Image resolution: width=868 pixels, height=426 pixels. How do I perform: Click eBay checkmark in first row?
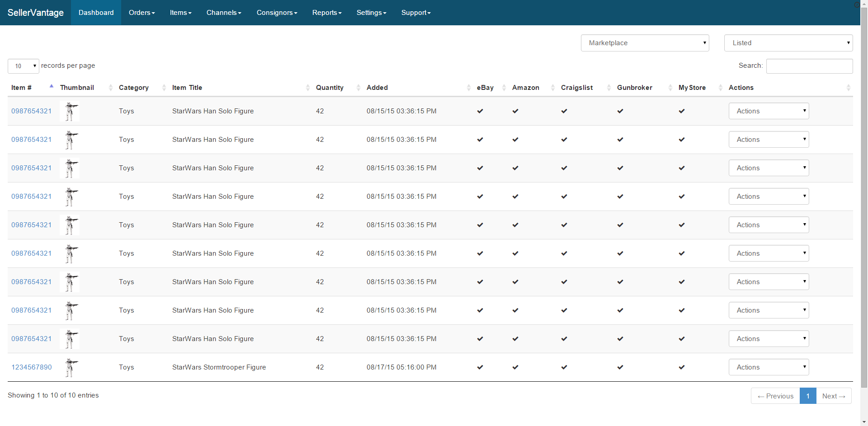[480, 111]
